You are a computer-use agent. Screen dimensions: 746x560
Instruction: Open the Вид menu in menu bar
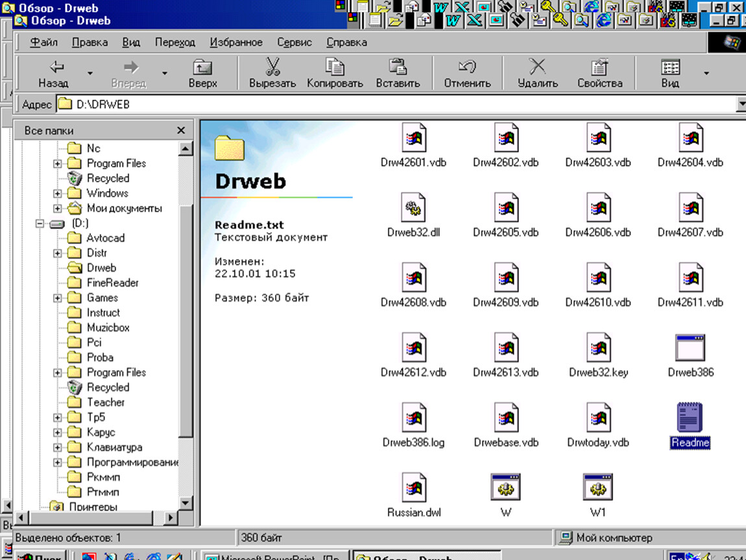click(131, 42)
